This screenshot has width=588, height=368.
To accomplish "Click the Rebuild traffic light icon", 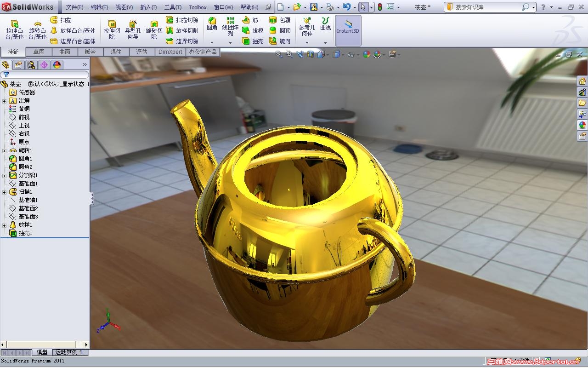I will pos(379,7).
